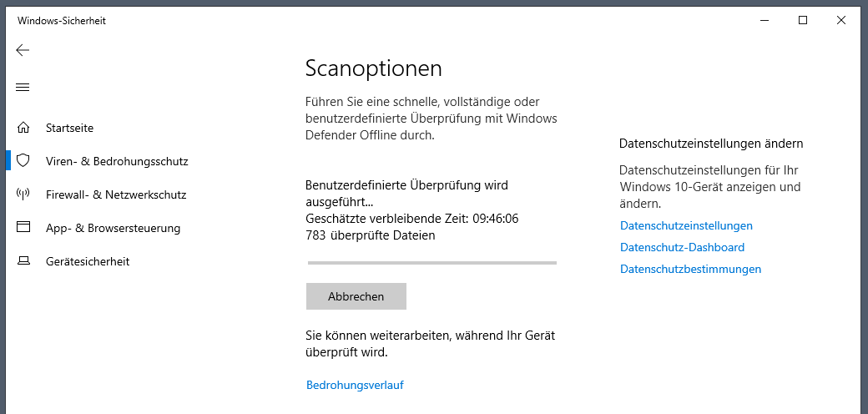
Task: Maximize the Windows-Sicherheit window
Action: click(803, 21)
